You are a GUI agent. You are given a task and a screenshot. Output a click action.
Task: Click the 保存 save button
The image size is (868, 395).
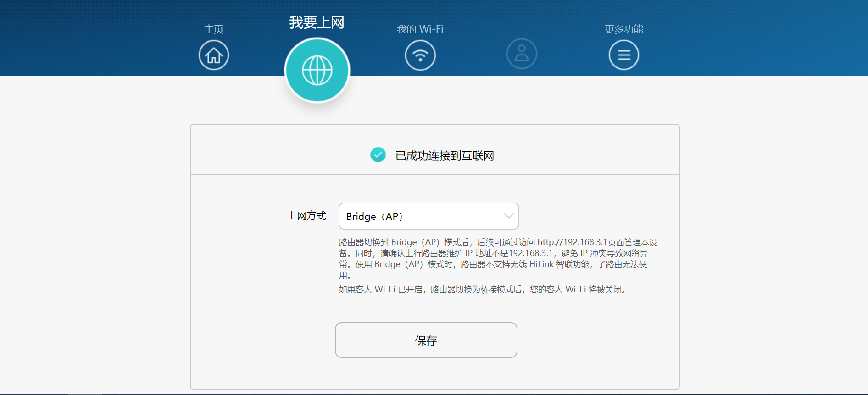[x=426, y=340]
